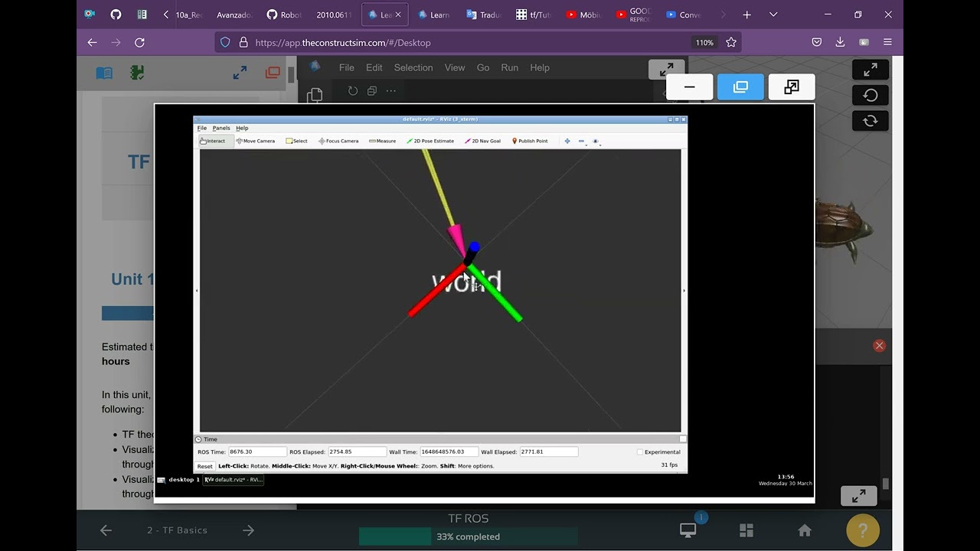Image resolution: width=980 pixels, height=551 pixels.
Task: Click the green puzzle piece icon
Action: tap(137, 73)
